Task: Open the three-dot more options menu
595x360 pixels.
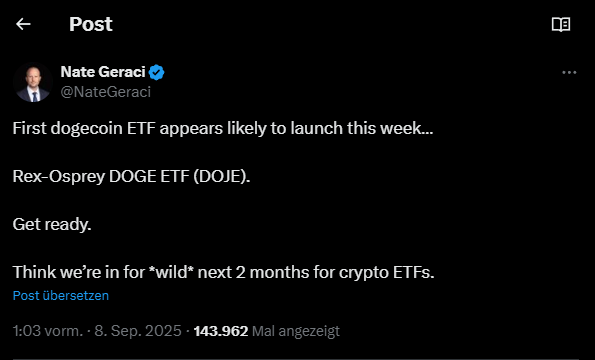Action: coord(569,72)
